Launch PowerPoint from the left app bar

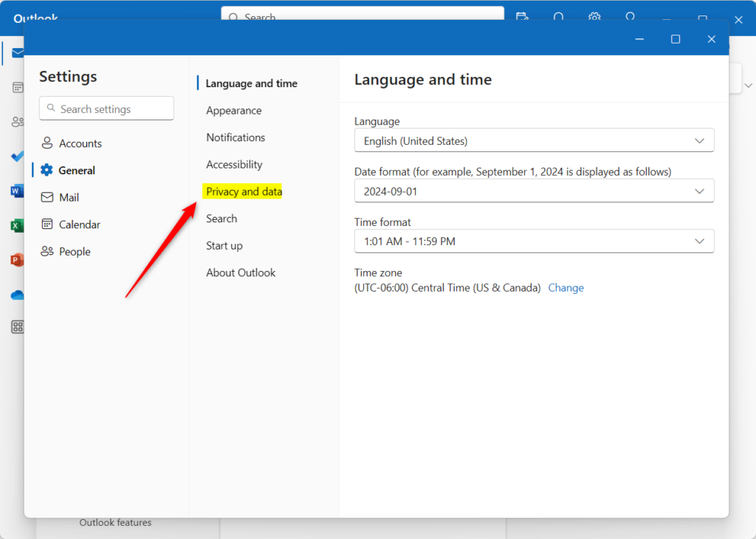click(x=16, y=260)
